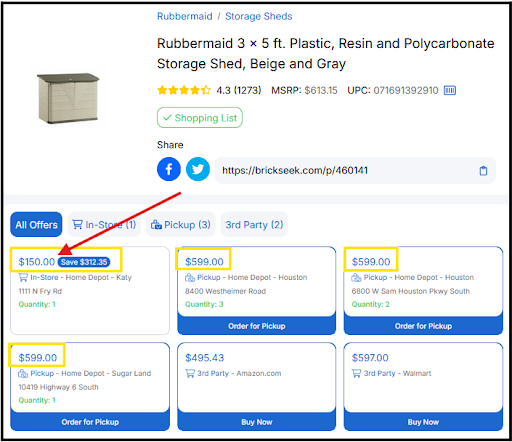Click the Save $312.35 badge
The width and height of the screenshot is (512, 442).
pyautogui.click(x=84, y=262)
